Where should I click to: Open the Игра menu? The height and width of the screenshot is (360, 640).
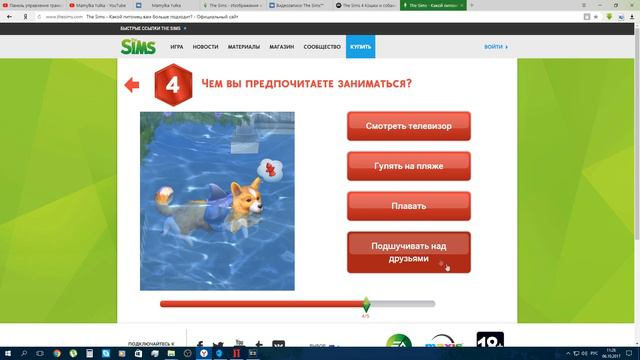point(177,47)
